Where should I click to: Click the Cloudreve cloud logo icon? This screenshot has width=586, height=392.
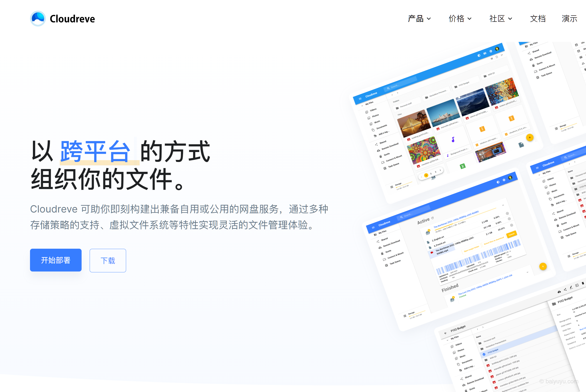[38, 19]
